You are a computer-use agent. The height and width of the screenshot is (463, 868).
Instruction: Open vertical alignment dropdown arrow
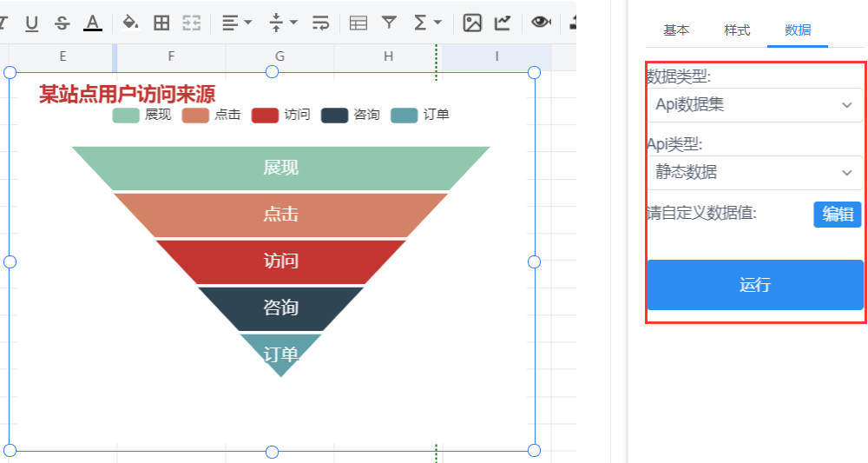tap(293, 23)
